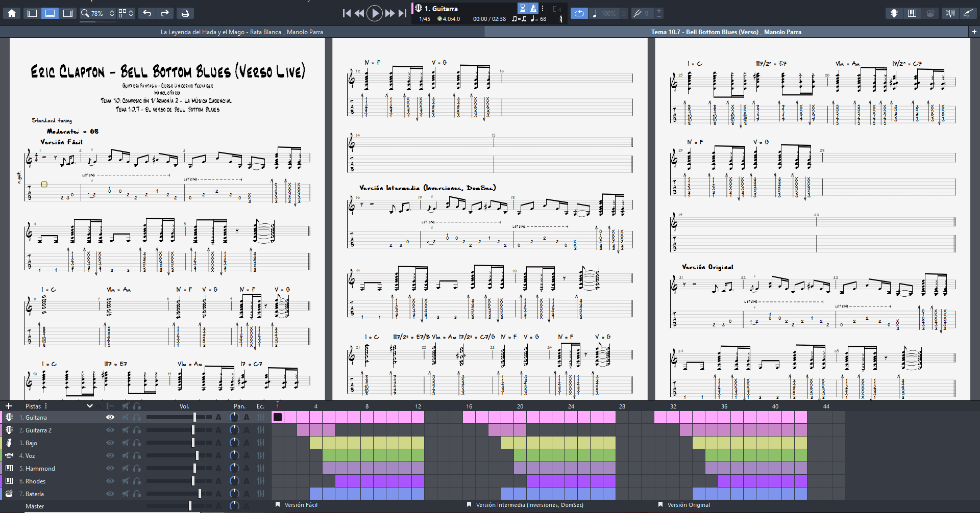Open the virtual drum kit view
Image resolution: width=980 pixels, height=513 pixels.
(930, 13)
